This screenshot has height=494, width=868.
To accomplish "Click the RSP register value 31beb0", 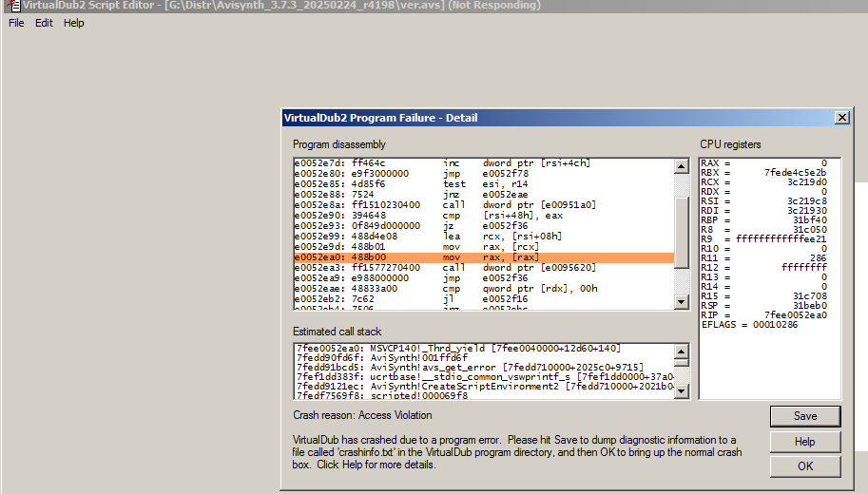I will (810, 305).
